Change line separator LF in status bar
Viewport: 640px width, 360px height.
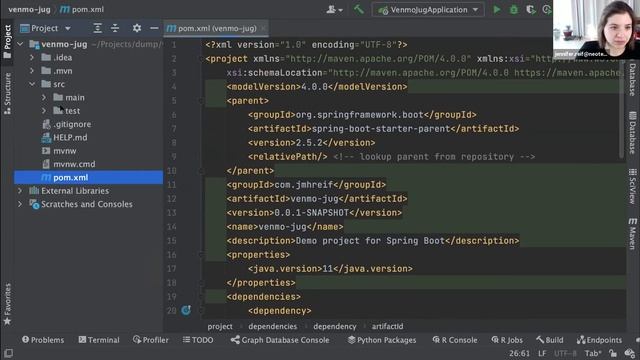pyautogui.click(x=542, y=353)
